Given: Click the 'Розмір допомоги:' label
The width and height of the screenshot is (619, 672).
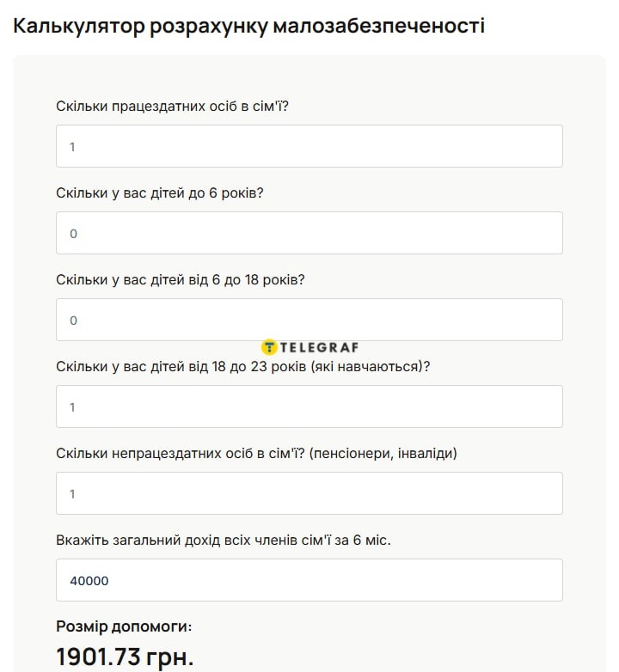Looking at the screenshot, I should click(124, 626).
